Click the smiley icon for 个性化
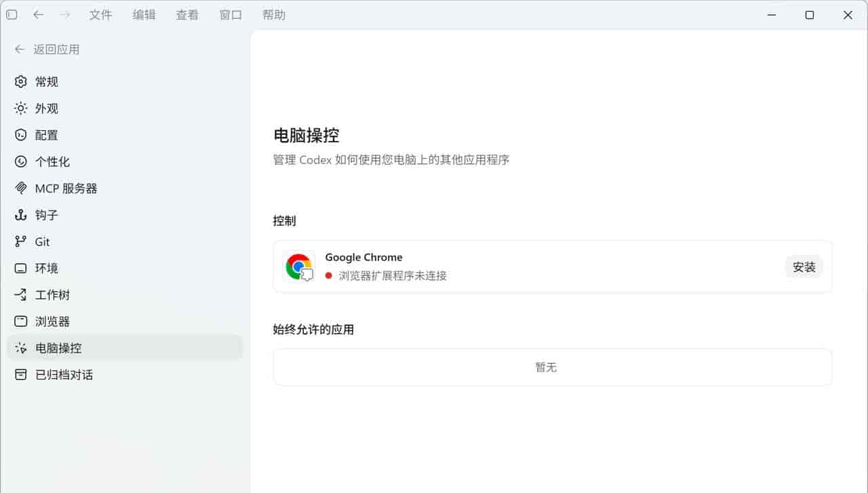 (x=21, y=161)
